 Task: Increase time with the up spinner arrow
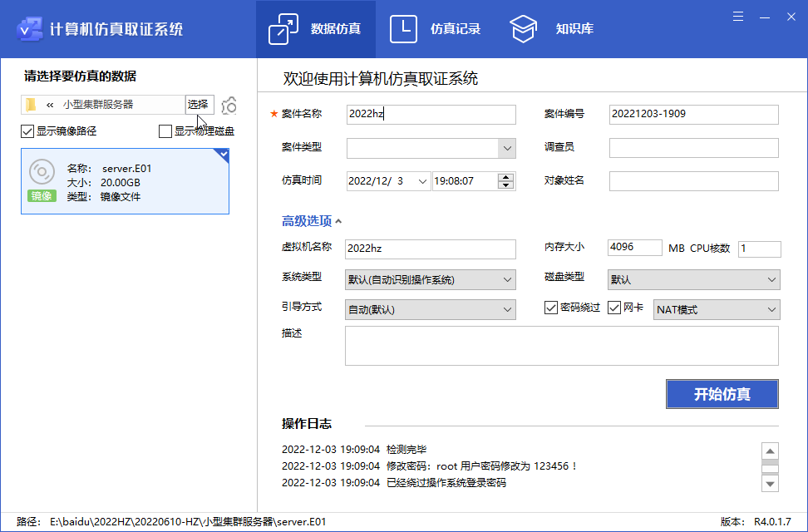tap(506, 177)
